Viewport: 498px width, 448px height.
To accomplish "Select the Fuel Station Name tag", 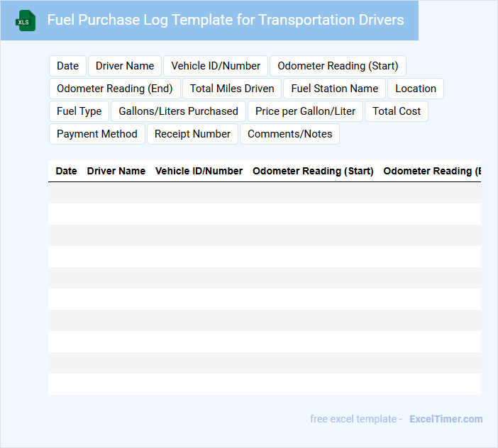I will (x=334, y=89).
